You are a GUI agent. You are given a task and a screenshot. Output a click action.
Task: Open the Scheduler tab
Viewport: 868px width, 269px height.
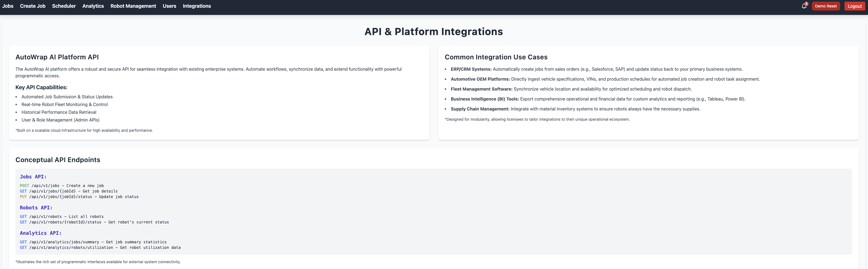(64, 6)
